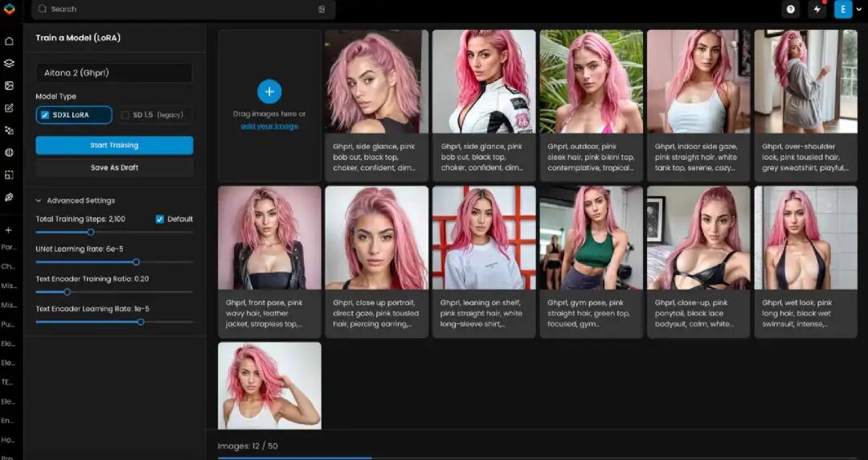This screenshot has height=460, width=868.
Task: Click the icon at the search bar's right end
Action: pos(321,10)
